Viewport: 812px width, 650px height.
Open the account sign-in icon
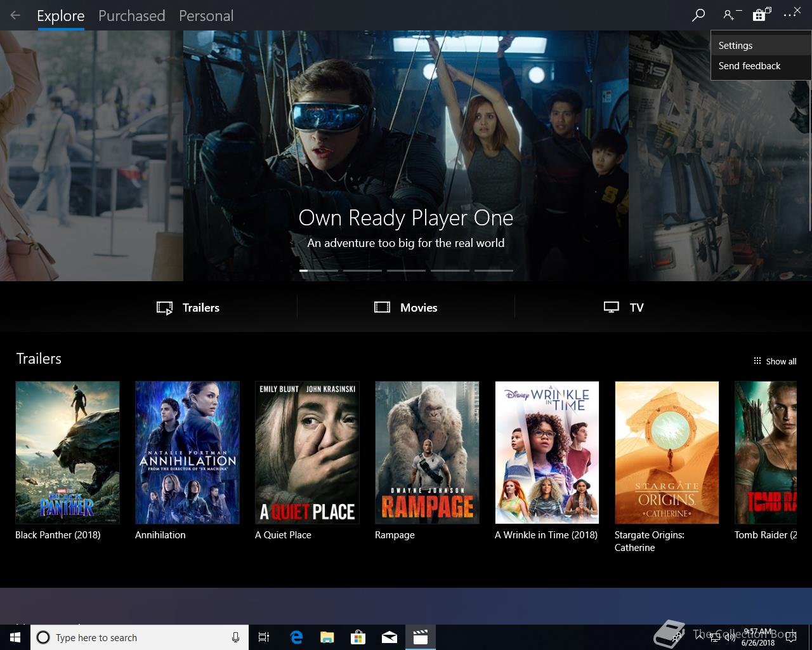[729, 15]
